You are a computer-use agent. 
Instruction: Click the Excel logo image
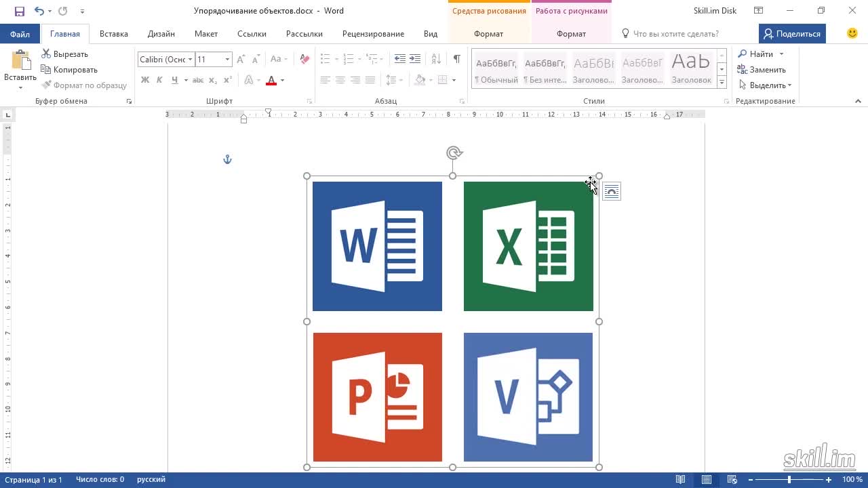point(528,246)
